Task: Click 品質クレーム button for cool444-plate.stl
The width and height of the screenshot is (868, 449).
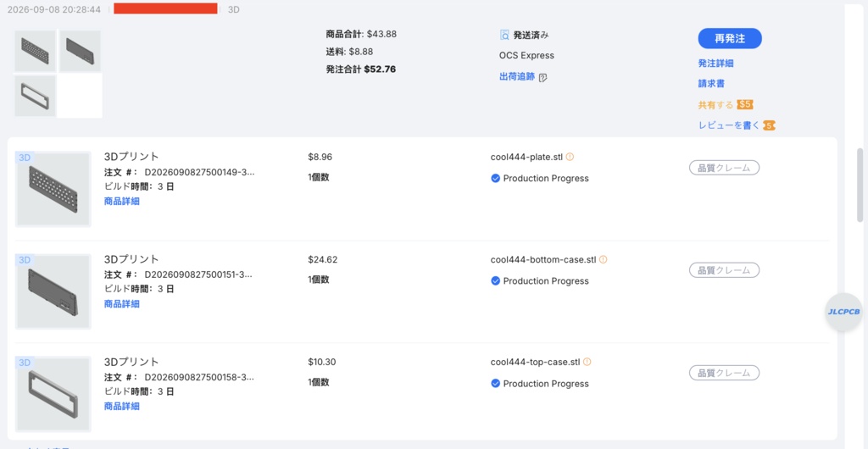Action: click(724, 168)
